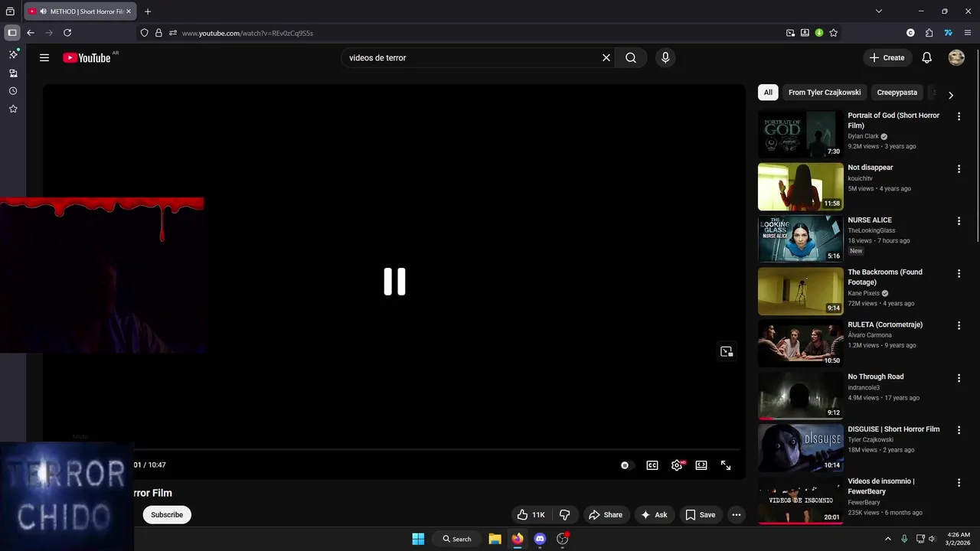Click the picture-in-picture icon in the address bar
Image resolution: width=980 pixels, height=551 pixels.
pyautogui.click(x=790, y=33)
